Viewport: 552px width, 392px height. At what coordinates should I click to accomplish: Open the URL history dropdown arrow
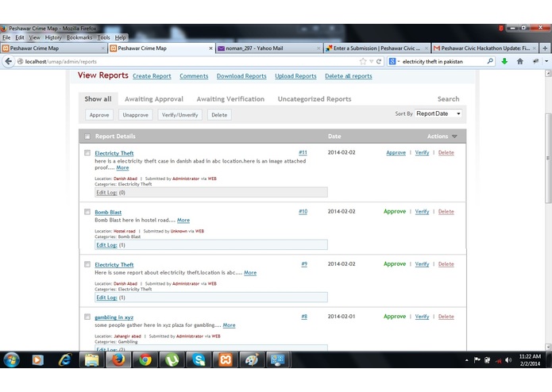(x=371, y=62)
